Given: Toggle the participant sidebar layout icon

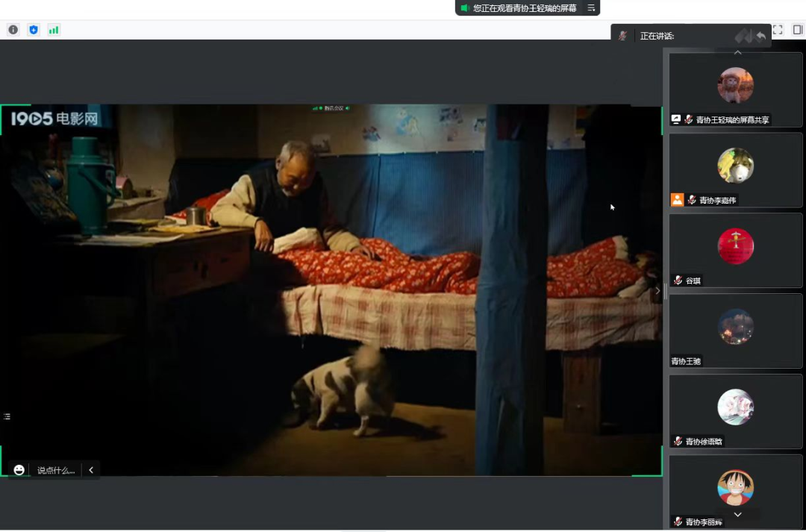Looking at the screenshot, I should tap(797, 30).
